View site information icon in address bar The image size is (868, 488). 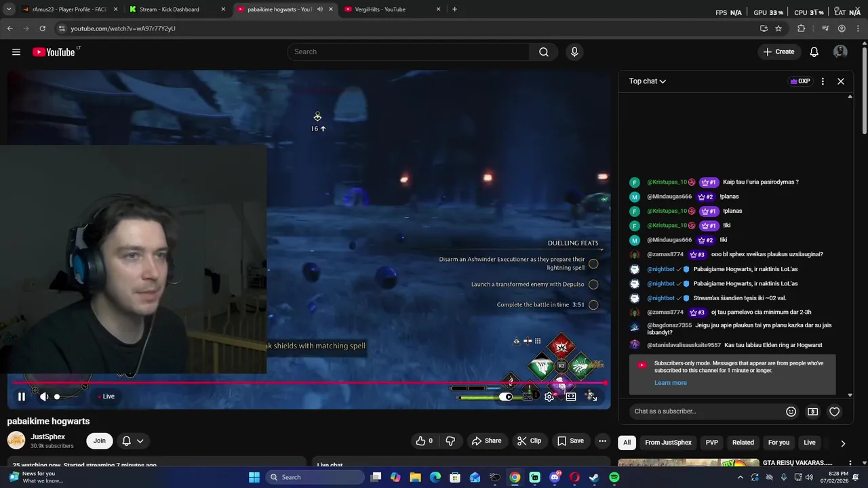[62, 28]
